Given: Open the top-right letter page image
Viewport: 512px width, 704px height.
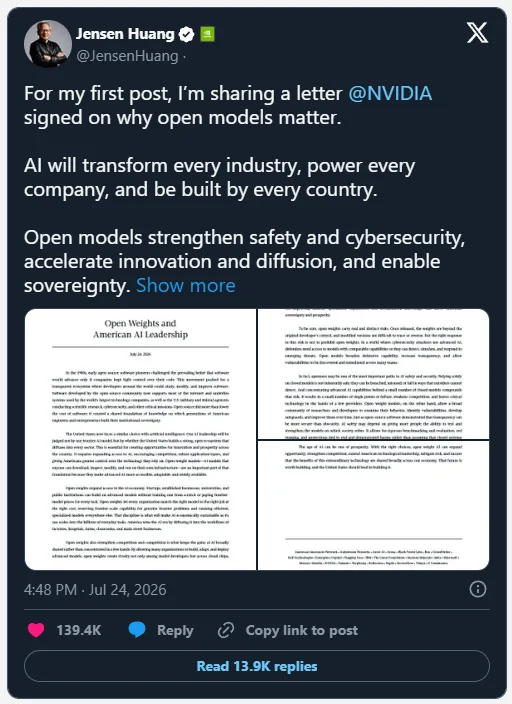Looking at the screenshot, I should 373,374.
